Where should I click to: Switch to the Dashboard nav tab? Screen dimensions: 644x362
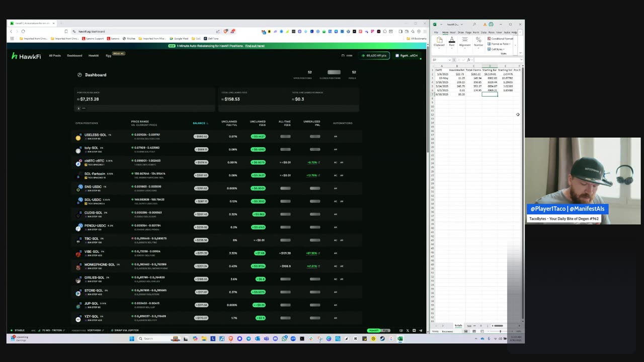pyautogui.click(x=74, y=55)
